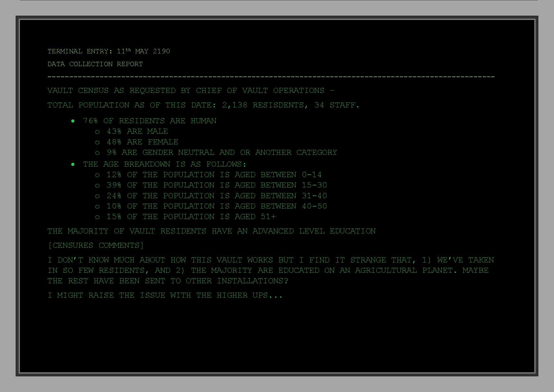The height and width of the screenshot is (392, 554).
Task: Click the hollow bullet beside '43% are male'
Action: pyautogui.click(x=97, y=132)
